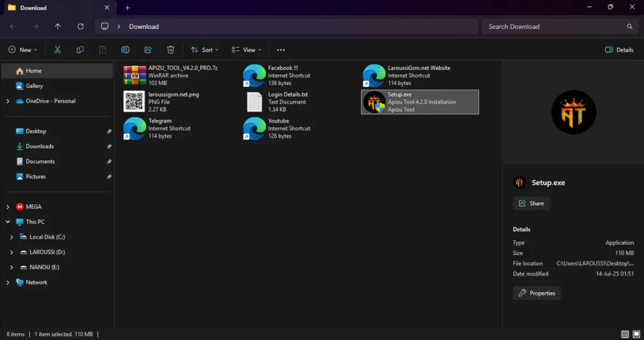644x340 pixels.
Task: Click the large Apizu Tool preview image
Action: pyautogui.click(x=574, y=112)
